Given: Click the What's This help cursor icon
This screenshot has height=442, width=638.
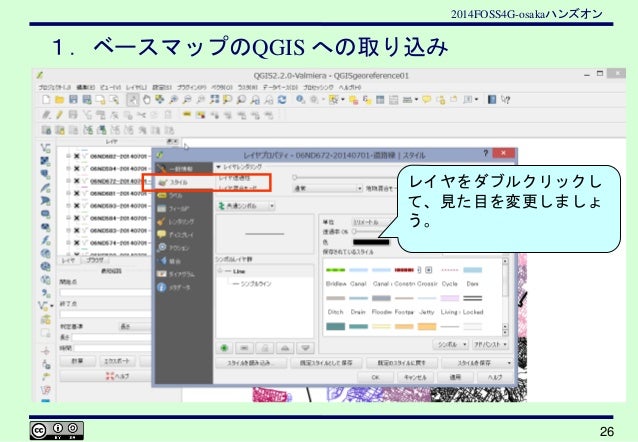Looking at the screenshot, I should (x=506, y=100).
